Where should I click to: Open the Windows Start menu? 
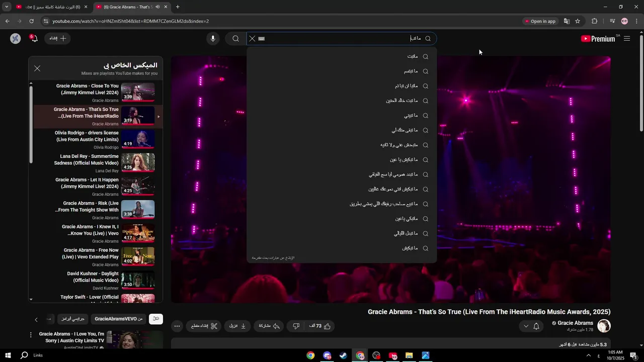click(x=8, y=355)
